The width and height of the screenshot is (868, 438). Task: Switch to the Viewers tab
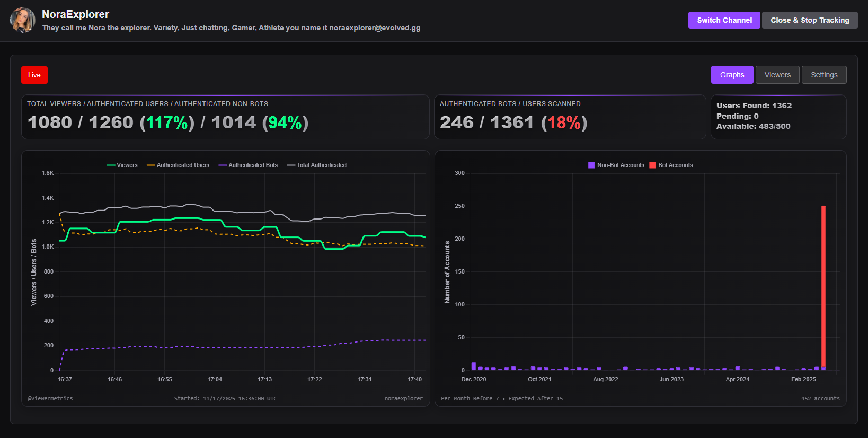777,75
